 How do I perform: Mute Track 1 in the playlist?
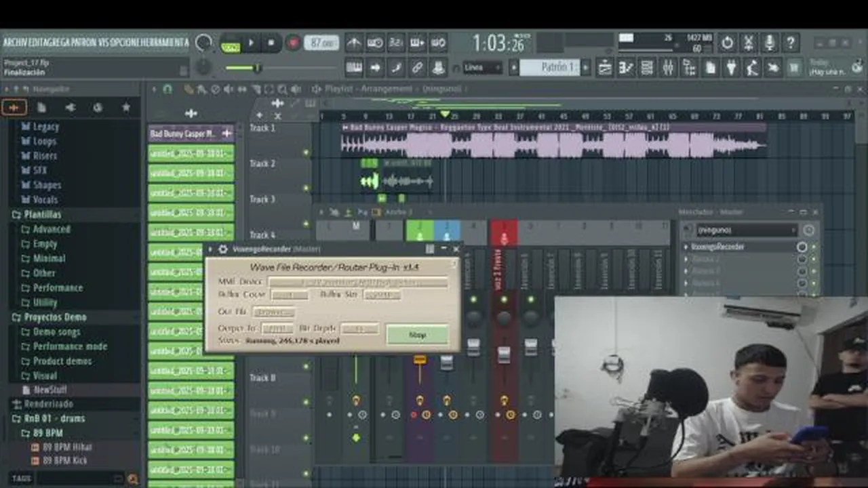pyautogui.click(x=306, y=152)
